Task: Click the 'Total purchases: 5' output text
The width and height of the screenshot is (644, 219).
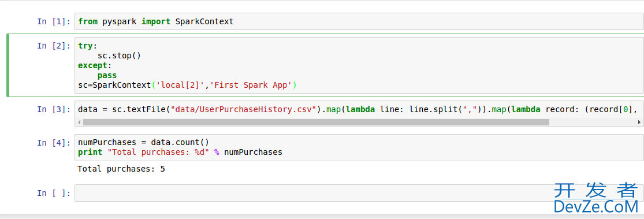Action: coord(121,169)
